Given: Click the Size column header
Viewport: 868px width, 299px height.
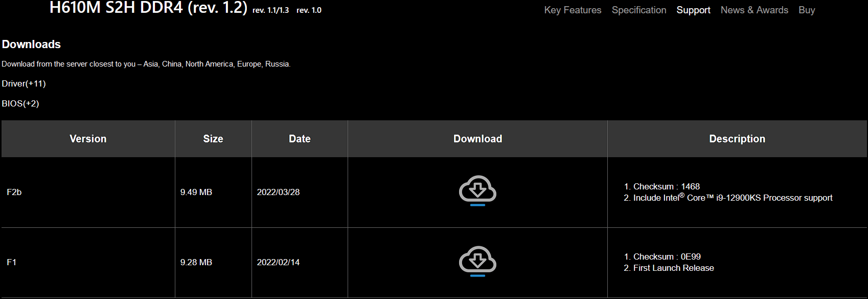Looking at the screenshot, I should tap(213, 139).
